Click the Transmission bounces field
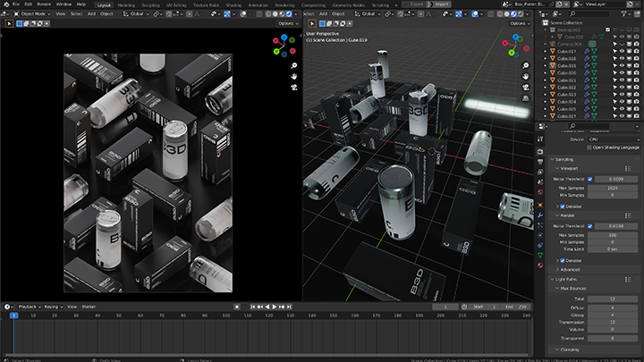The height and width of the screenshot is (362, 644). coord(613,322)
